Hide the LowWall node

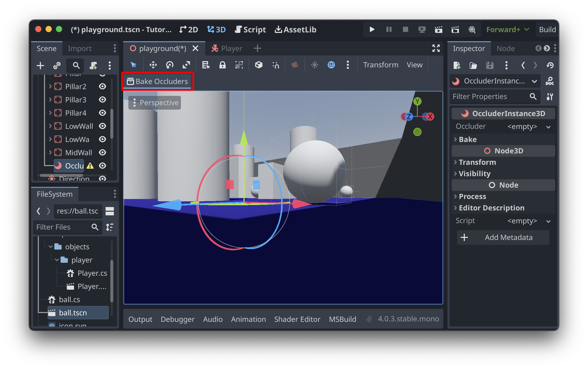[102, 126]
